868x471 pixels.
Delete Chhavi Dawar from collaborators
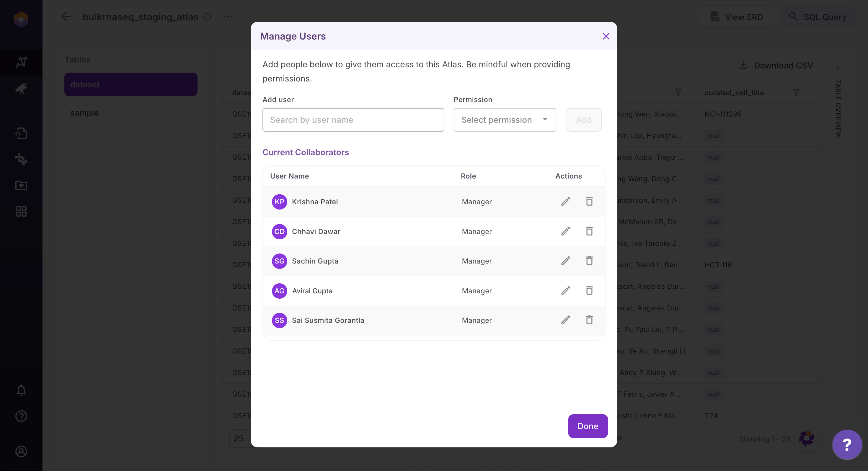[x=589, y=231]
